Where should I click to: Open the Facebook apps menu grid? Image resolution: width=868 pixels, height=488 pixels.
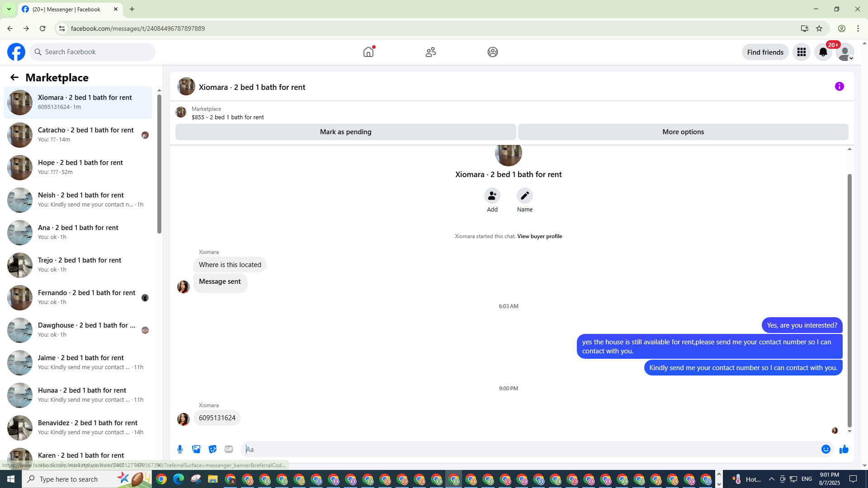802,52
